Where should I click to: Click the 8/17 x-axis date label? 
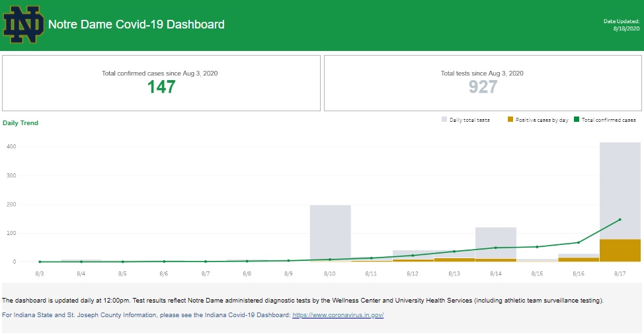(x=620, y=273)
